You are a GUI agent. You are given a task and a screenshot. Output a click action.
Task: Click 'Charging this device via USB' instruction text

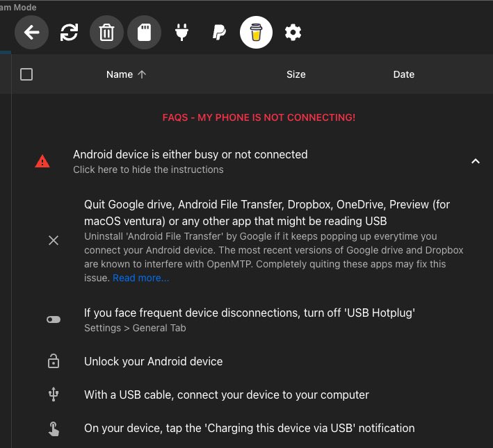click(x=250, y=429)
